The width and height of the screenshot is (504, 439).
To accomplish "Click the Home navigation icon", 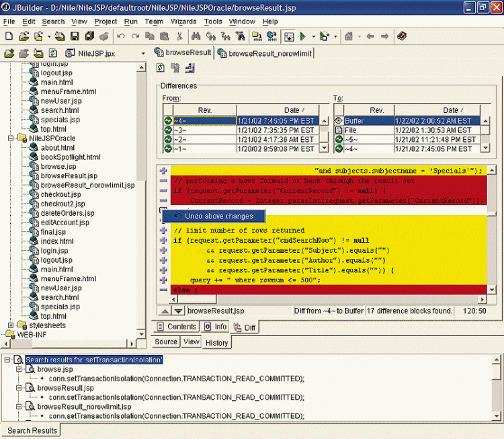I will 348,36.
